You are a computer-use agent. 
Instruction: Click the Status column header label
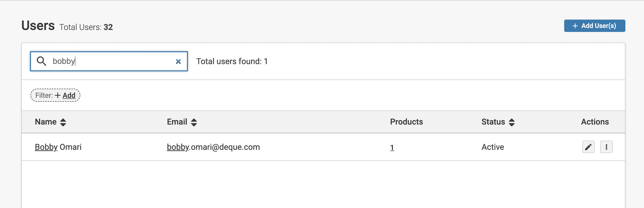click(493, 122)
